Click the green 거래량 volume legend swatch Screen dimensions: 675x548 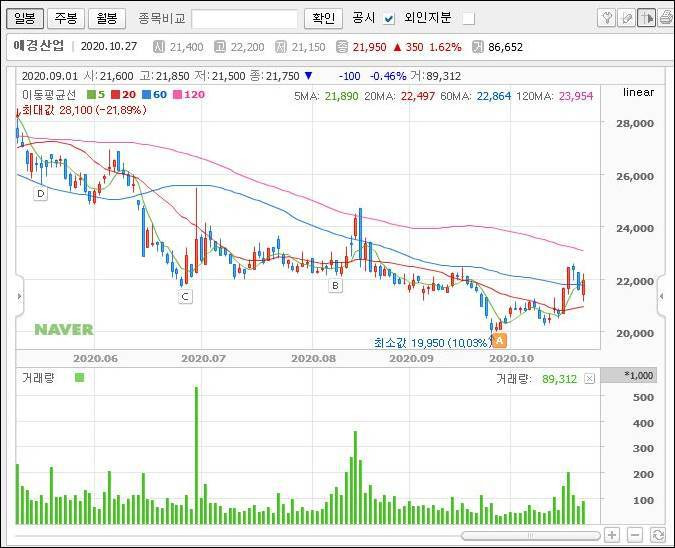click(80, 378)
